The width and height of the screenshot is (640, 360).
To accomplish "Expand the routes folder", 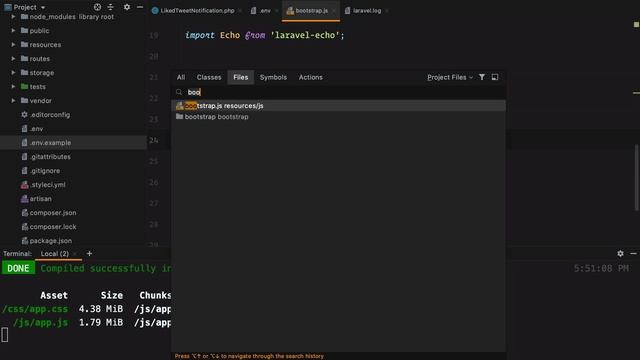I will coord(13,59).
